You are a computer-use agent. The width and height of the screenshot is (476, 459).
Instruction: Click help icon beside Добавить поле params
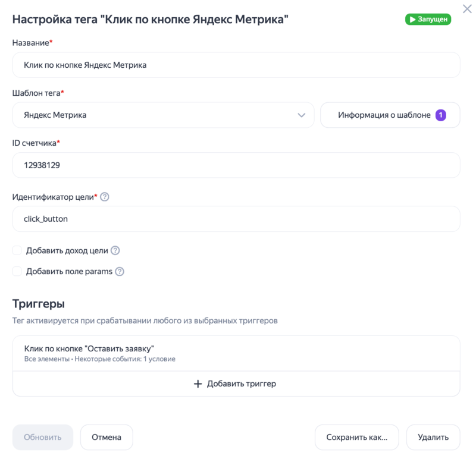point(120,272)
